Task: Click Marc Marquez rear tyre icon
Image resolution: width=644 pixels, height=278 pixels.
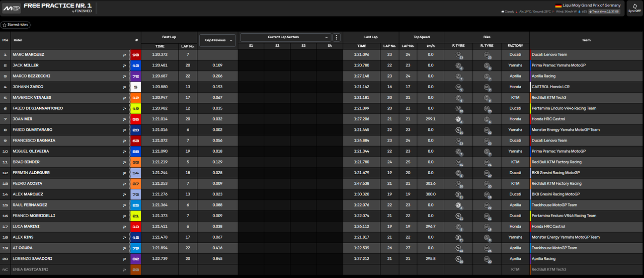Action: pos(487,55)
